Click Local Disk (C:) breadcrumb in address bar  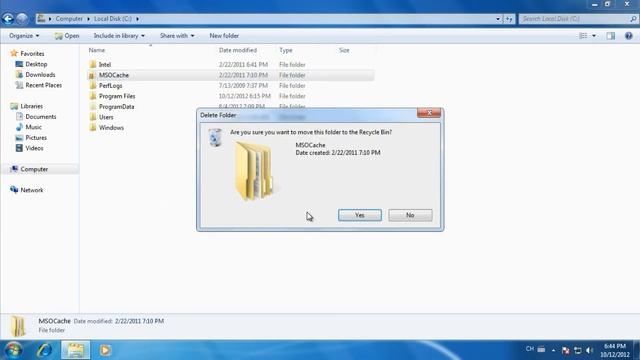(x=113, y=19)
